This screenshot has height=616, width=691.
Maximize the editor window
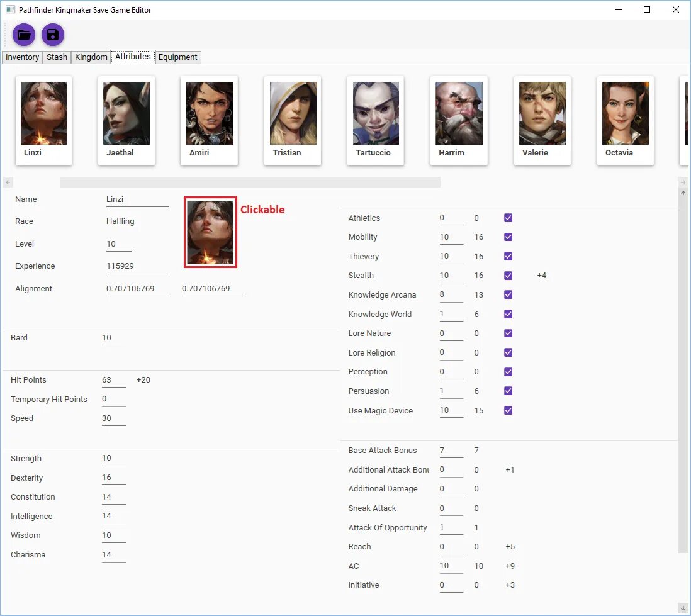tap(647, 9)
